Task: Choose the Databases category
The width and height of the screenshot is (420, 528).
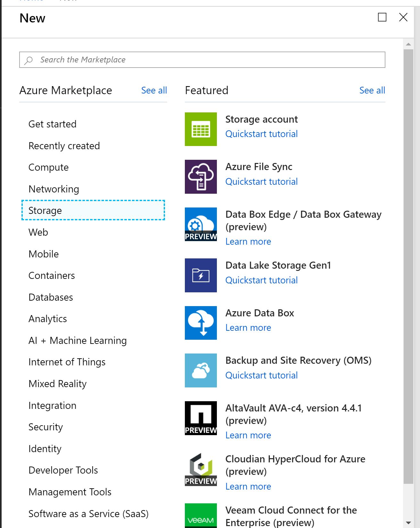Action: [x=51, y=297]
